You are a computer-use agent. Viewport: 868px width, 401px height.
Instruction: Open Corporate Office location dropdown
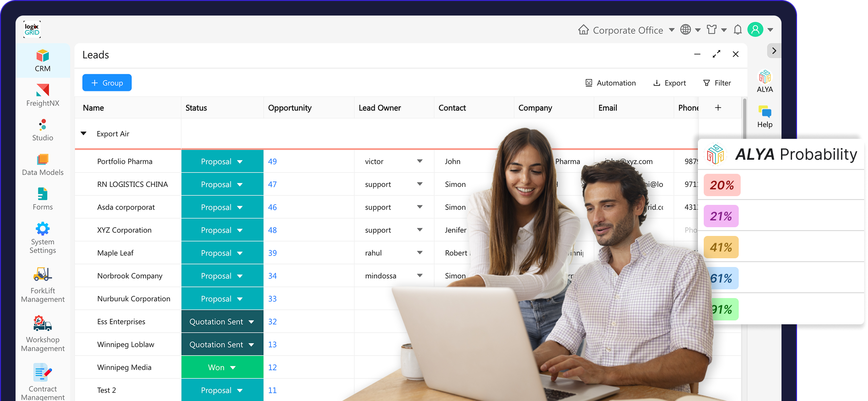(x=626, y=30)
